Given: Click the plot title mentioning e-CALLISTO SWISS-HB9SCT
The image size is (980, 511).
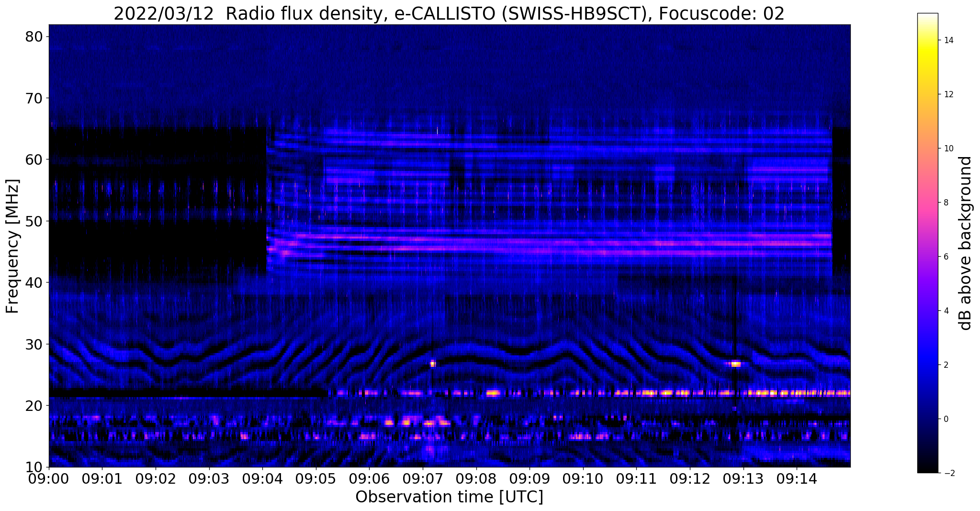Looking at the screenshot, I should 449,13.
